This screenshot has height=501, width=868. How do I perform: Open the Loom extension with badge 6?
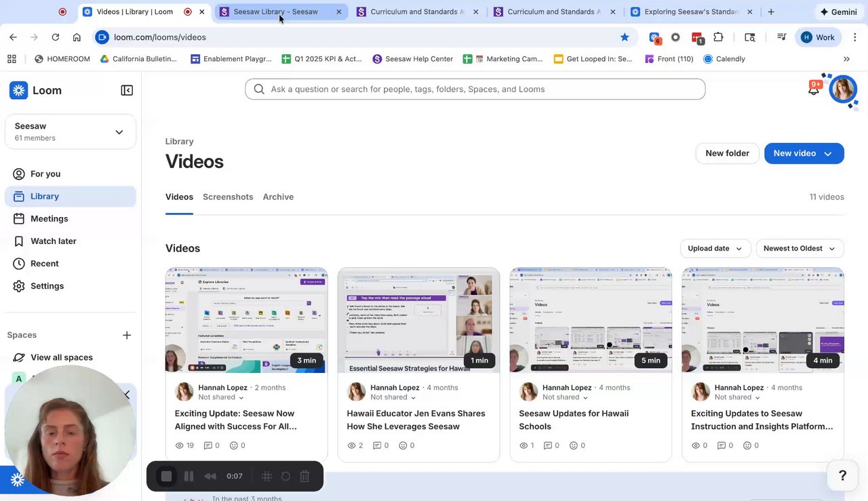pos(654,38)
